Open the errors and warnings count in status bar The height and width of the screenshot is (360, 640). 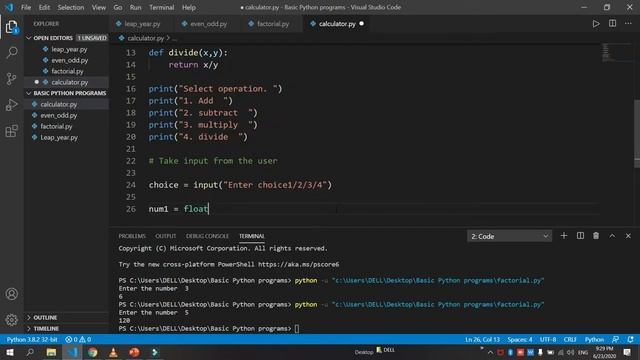[78, 340]
